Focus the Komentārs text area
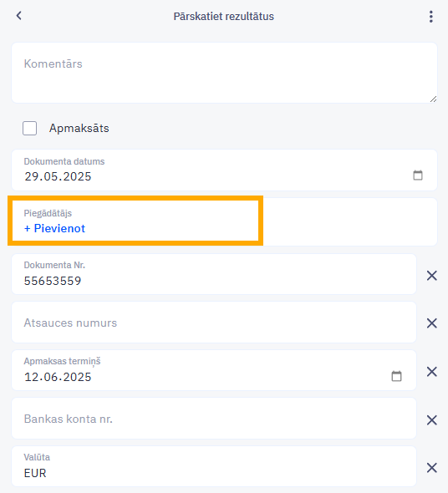Image resolution: width=448 pixels, height=493 pixels. [x=224, y=73]
